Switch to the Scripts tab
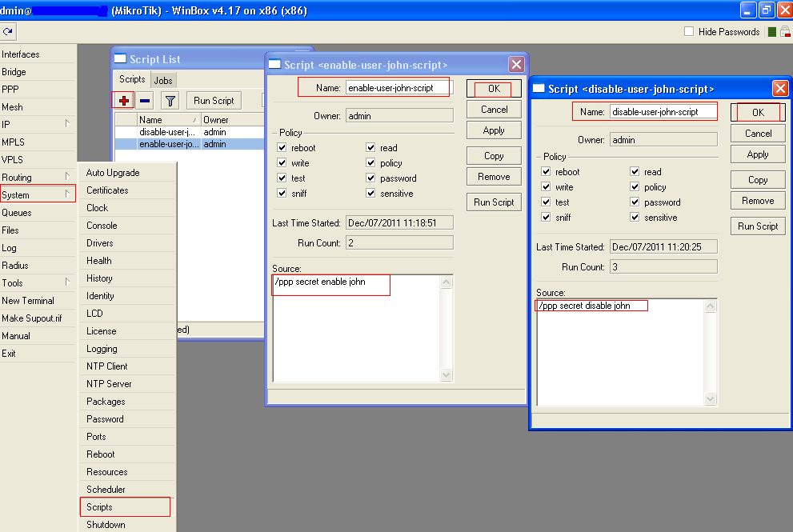 point(132,79)
